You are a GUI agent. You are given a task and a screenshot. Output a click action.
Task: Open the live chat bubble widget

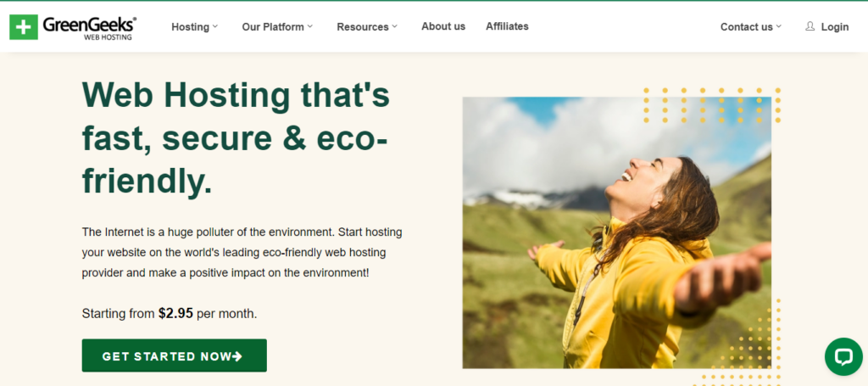tap(843, 356)
